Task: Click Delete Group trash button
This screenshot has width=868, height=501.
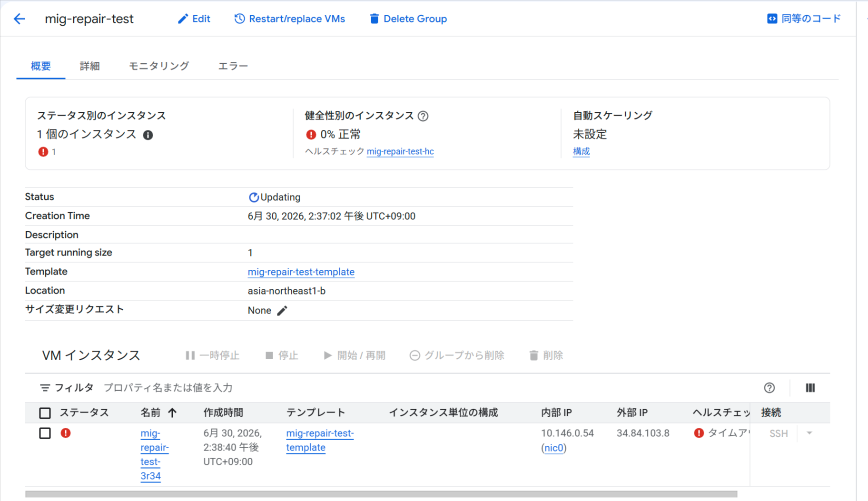Action: tap(408, 19)
